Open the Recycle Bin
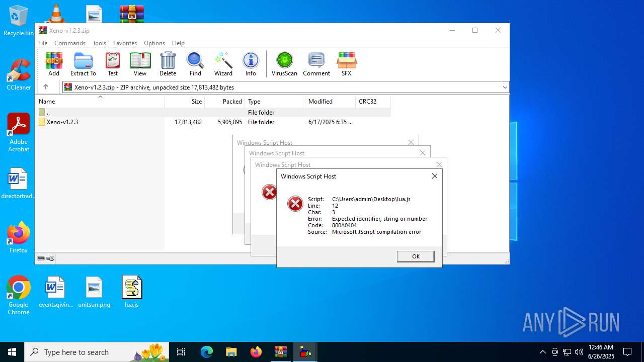The image size is (644, 362). coord(19,21)
